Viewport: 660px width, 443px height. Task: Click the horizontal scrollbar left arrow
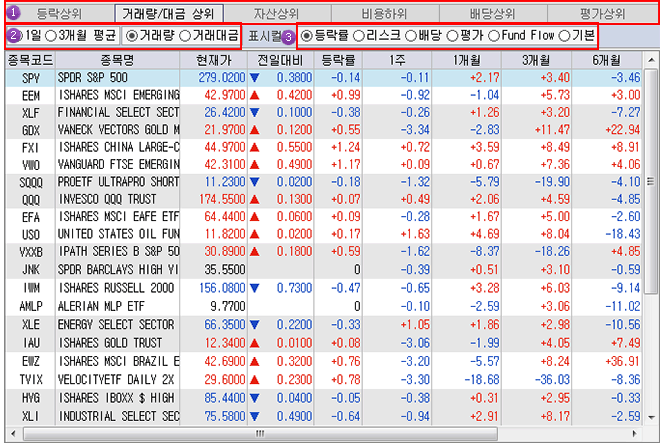pos(13,433)
